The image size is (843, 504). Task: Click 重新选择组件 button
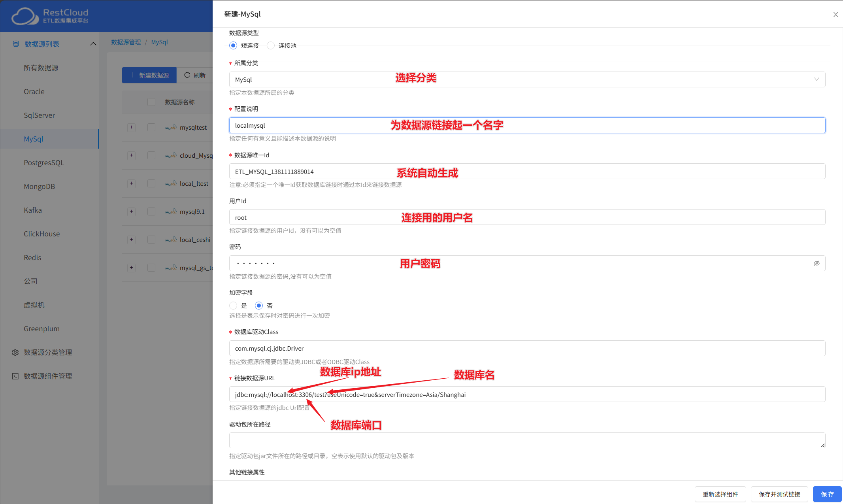coord(720,494)
